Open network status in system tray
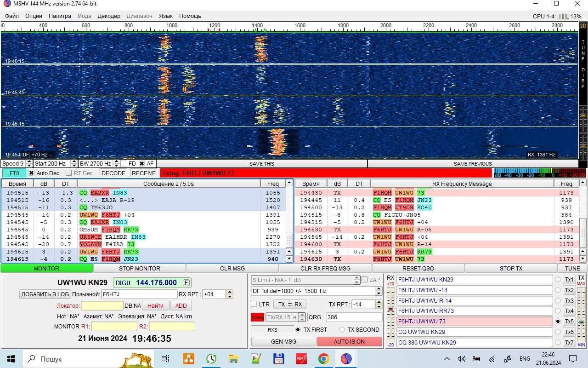 [x=492, y=359]
